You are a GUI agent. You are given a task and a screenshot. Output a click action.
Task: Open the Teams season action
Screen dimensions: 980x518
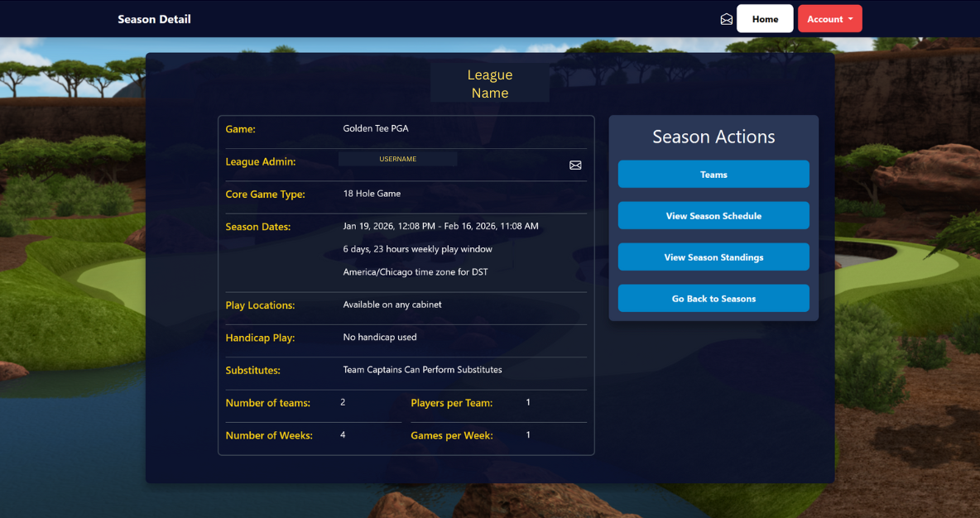click(713, 175)
